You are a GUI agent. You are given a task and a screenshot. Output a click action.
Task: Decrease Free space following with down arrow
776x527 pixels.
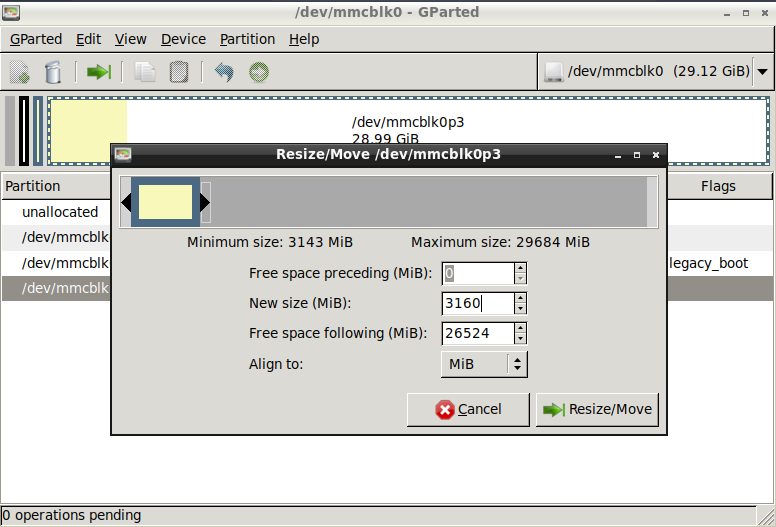520,339
